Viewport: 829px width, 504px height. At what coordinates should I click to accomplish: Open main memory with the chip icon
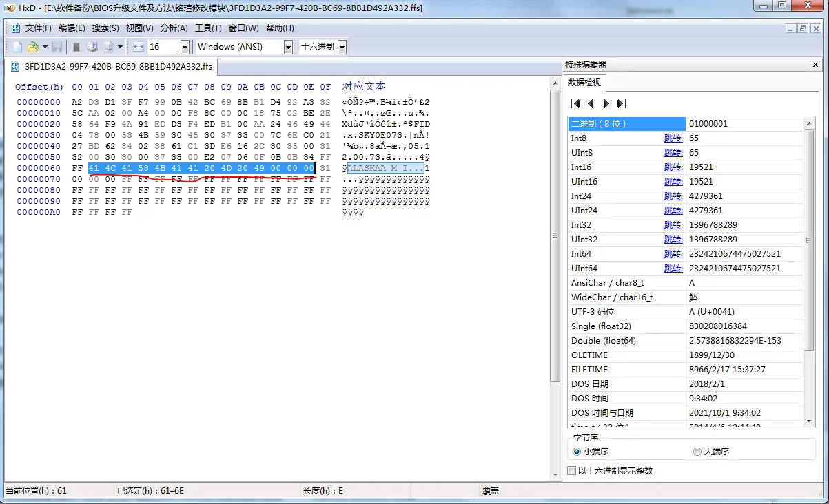[x=76, y=47]
